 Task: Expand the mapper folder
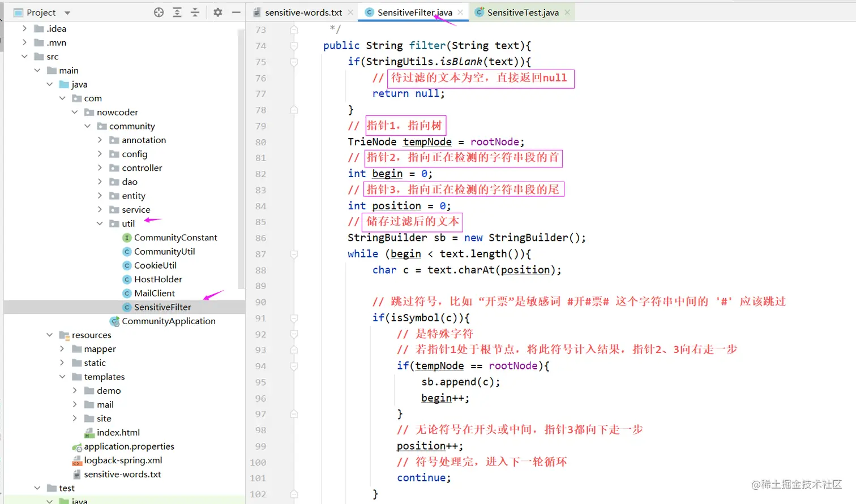click(x=62, y=349)
